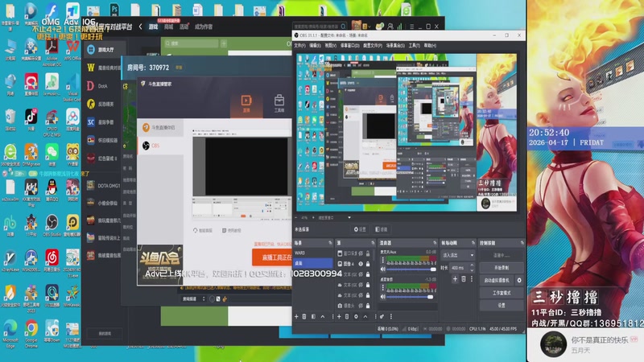This screenshot has height=362, width=644.
Task: Toggle lock on 图像 4 source
Action: coord(368,264)
